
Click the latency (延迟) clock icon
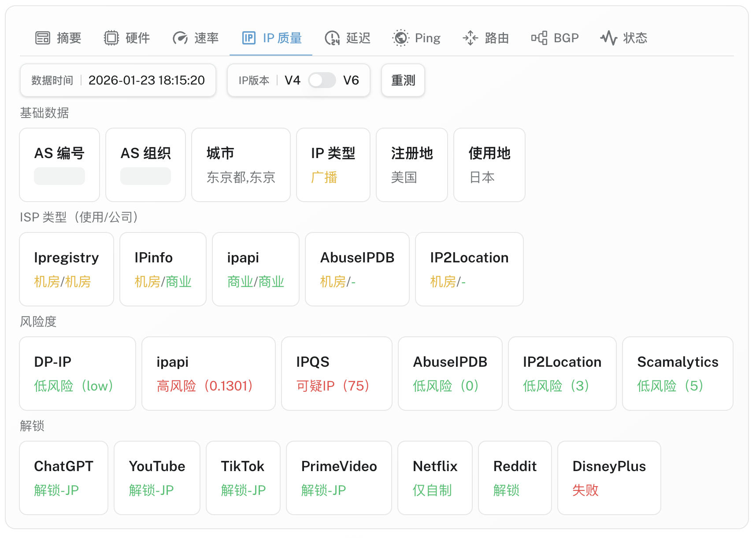pyautogui.click(x=332, y=38)
